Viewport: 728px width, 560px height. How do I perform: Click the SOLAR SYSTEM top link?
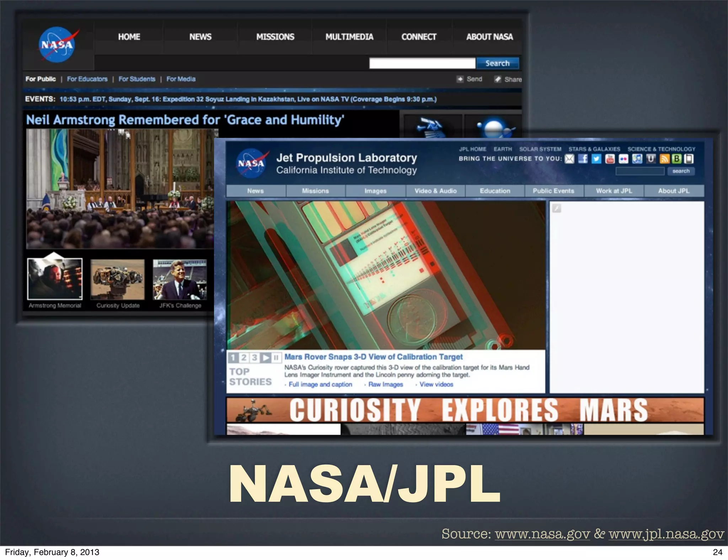pos(540,149)
